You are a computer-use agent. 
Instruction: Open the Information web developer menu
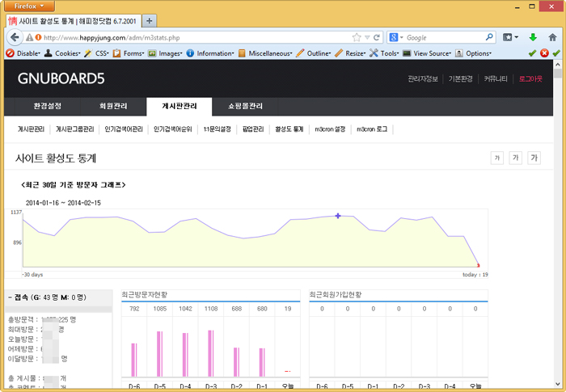pos(210,53)
